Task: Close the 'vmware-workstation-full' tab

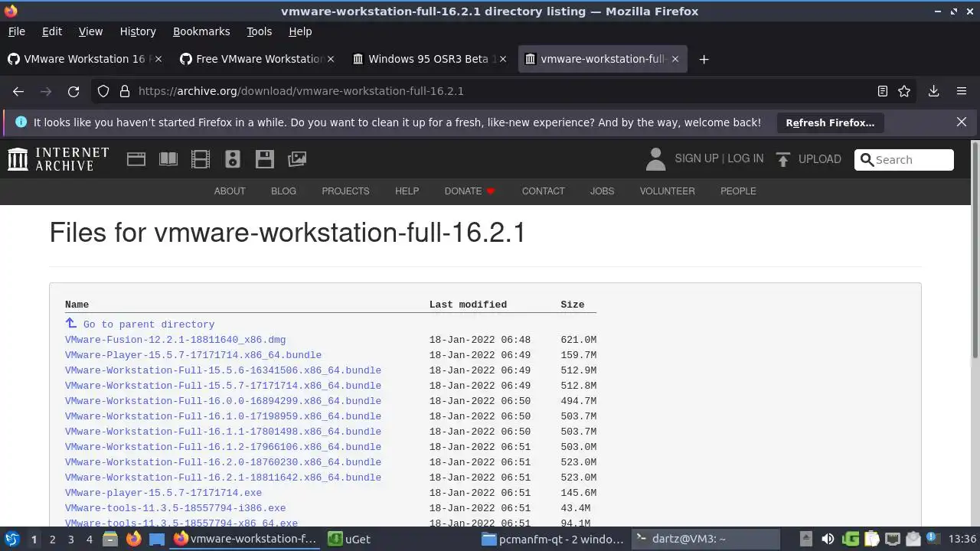Action: tap(675, 59)
